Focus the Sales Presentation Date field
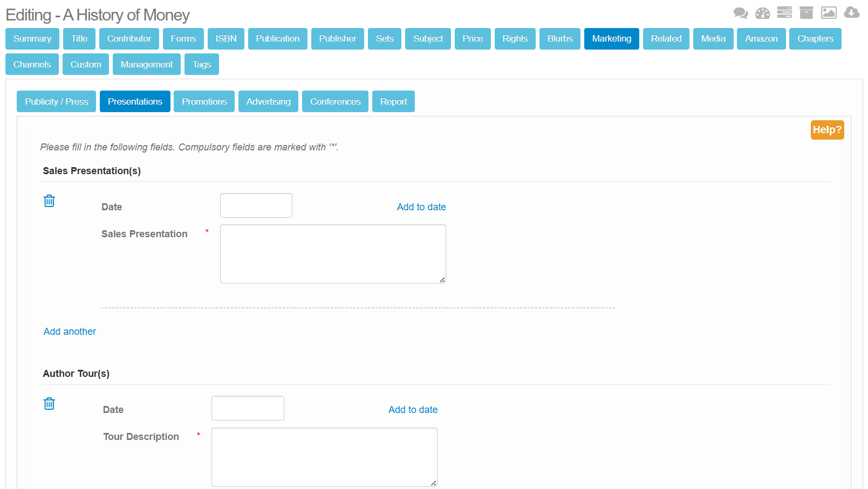This screenshot has height=489, width=868. coord(256,205)
